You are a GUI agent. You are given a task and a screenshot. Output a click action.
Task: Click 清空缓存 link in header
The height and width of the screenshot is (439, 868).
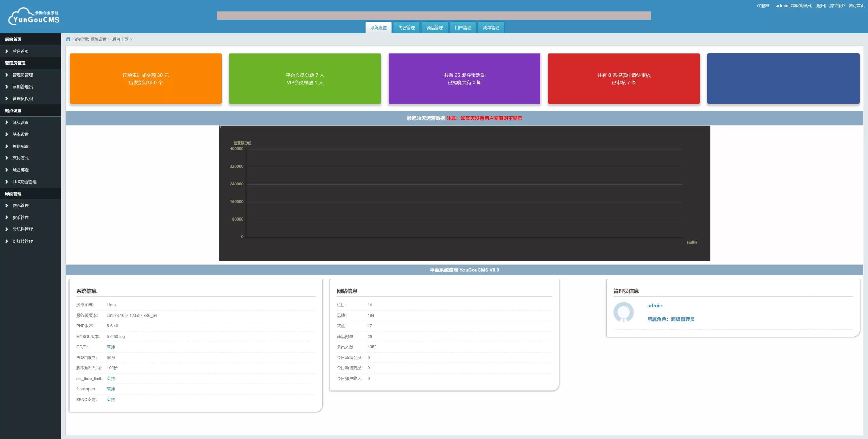837,6
